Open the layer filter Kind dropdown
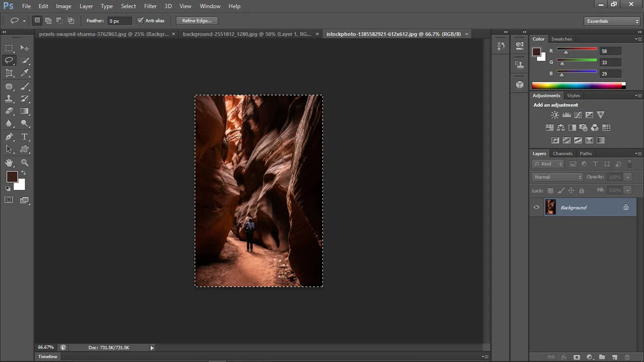 pos(548,164)
